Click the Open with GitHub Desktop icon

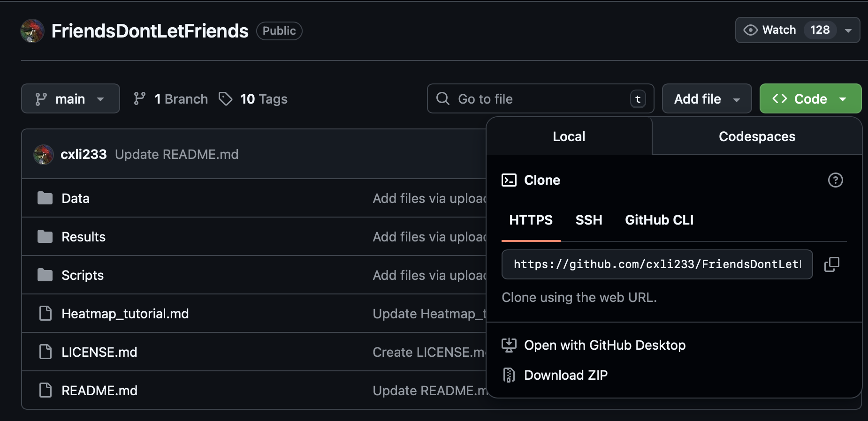509,345
